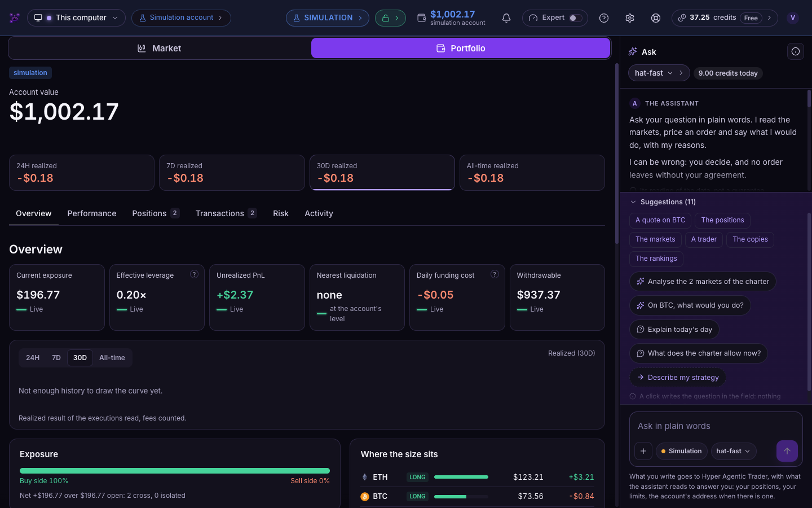This screenshot has width=812, height=508.
Task: Open the Positions tab
Action: click(x=156, y=213)
